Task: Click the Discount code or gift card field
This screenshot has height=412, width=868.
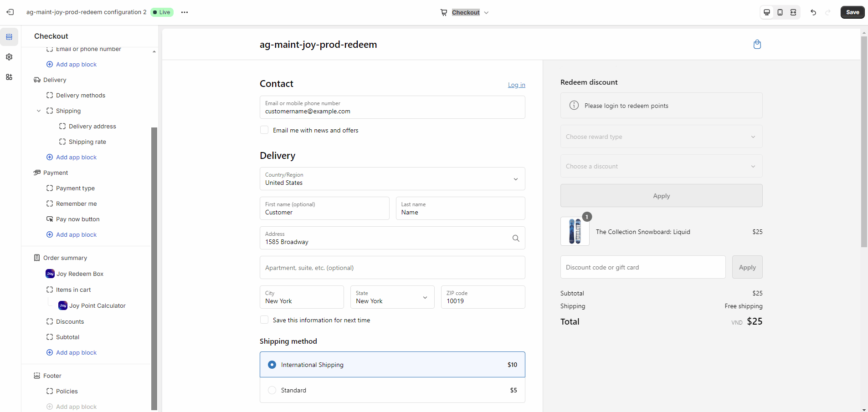Action: (642, 267)
